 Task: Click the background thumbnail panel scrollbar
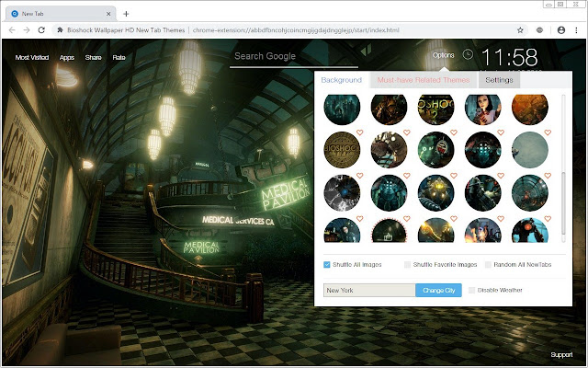pos(563,202)
